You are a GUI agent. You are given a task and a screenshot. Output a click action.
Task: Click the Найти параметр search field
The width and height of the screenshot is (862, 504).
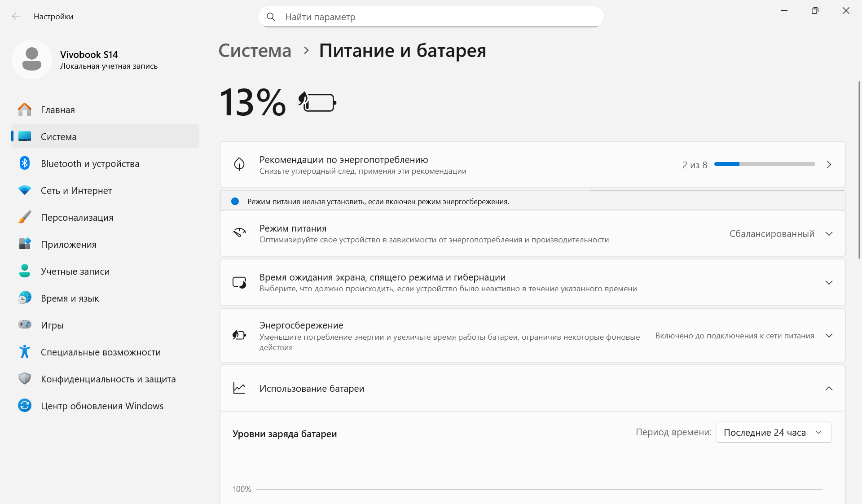point(431,17)
